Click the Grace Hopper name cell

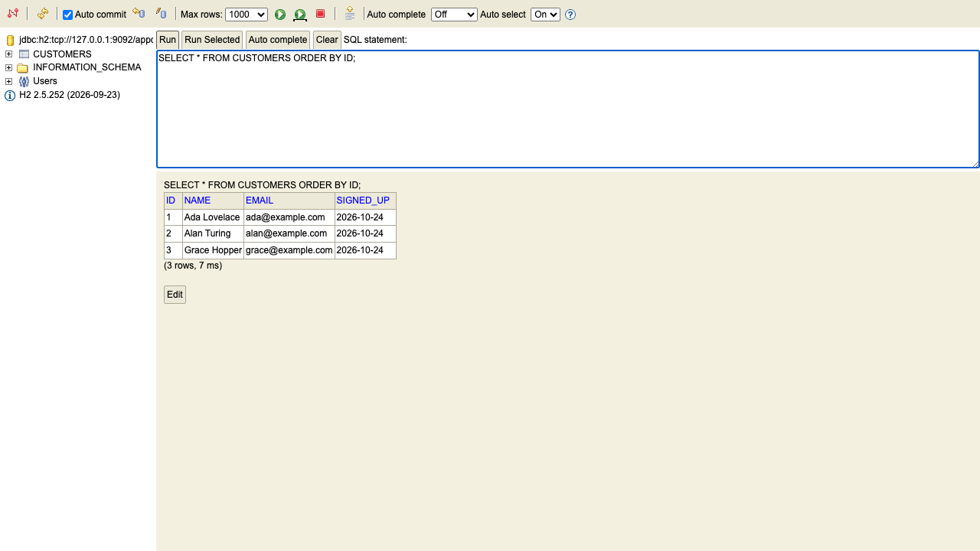(x=213, y=250)
